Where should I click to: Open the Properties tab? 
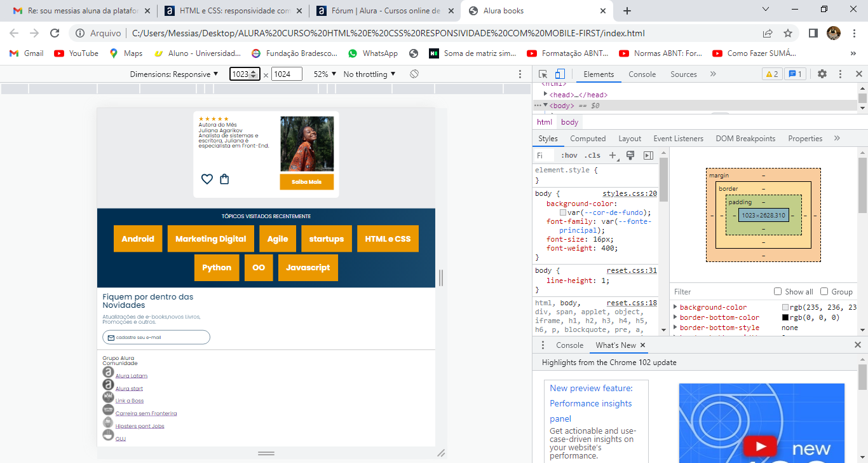(805, 139)
